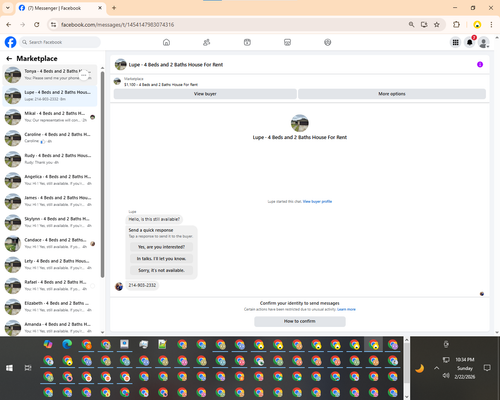Open Lety conversation in list
The image size is (500, 400).
50,264
